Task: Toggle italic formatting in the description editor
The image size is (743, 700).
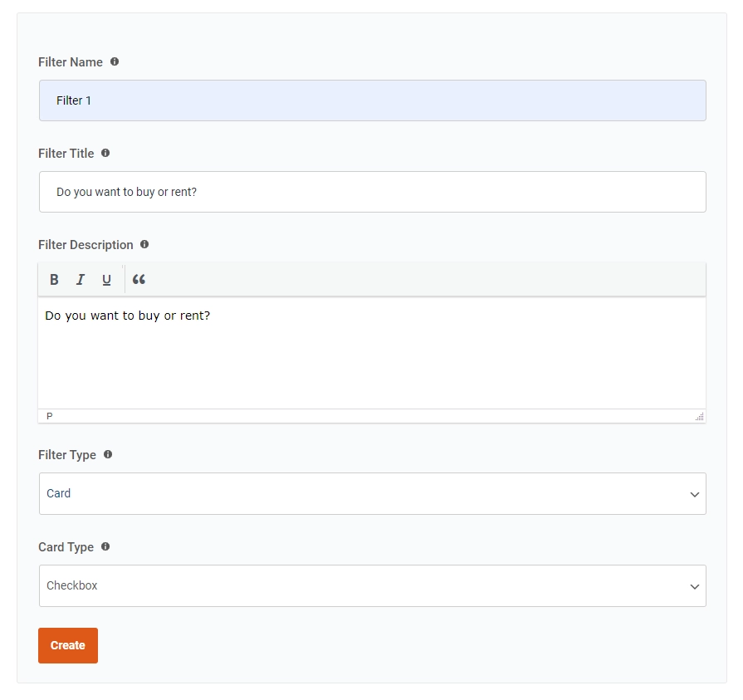Action: click(x=80, y=279)
